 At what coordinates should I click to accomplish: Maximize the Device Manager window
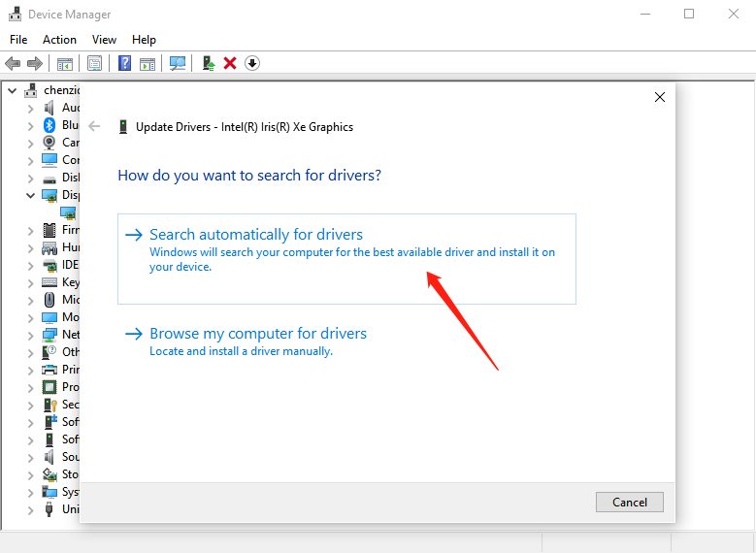click(689, 14)
